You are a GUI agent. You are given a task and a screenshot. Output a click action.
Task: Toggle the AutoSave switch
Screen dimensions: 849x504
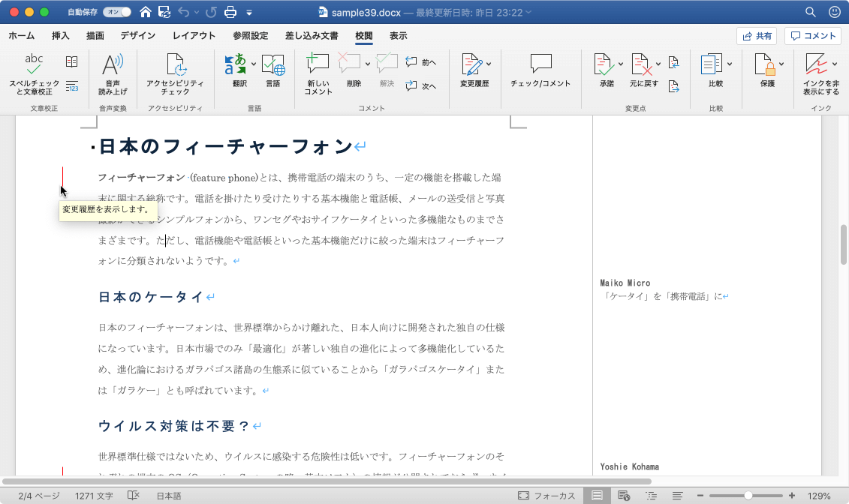116,12
